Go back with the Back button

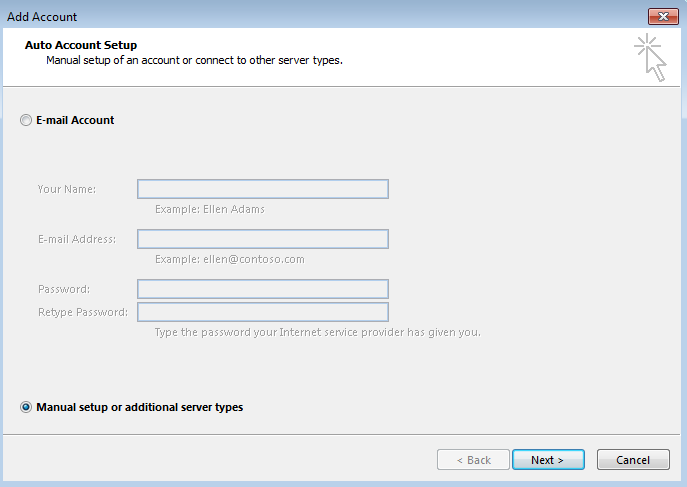473,460
